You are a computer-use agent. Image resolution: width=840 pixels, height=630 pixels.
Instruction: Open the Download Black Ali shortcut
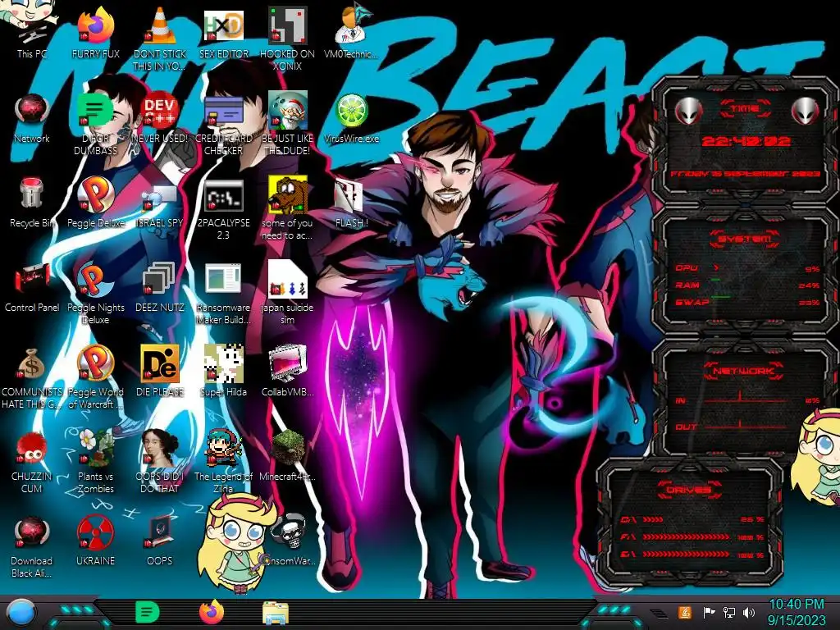pos(32,546)
